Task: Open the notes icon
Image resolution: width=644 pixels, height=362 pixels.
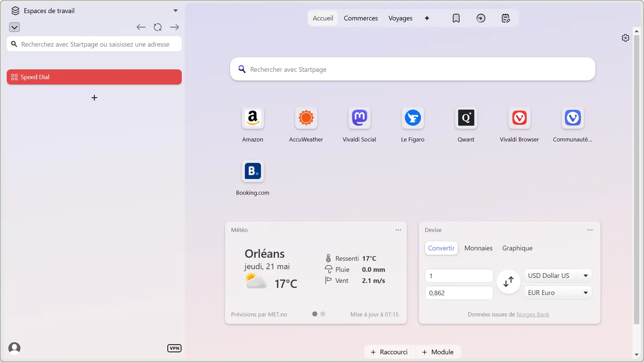Action: click(506, 18)
